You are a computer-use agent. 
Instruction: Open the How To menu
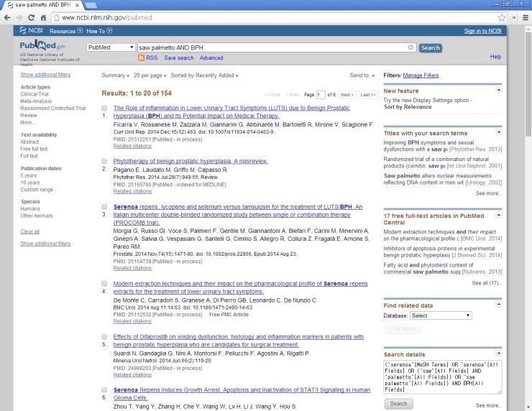point(98,31)
